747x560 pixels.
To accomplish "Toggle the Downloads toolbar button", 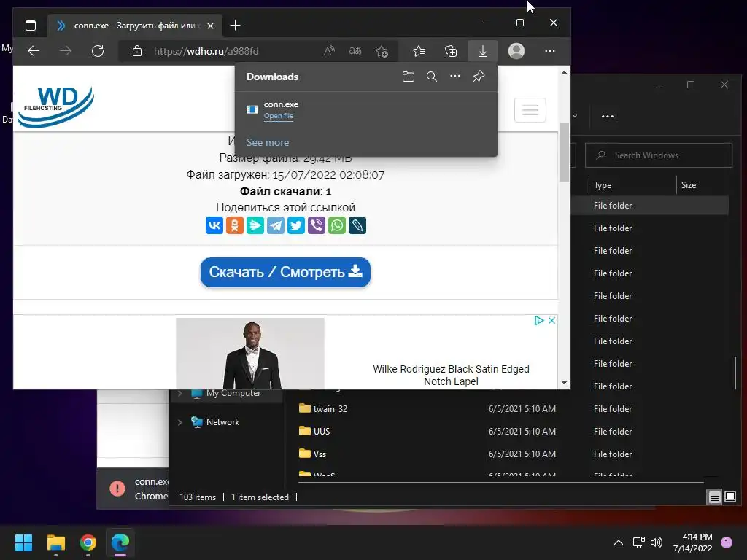I will coord(483,51).
